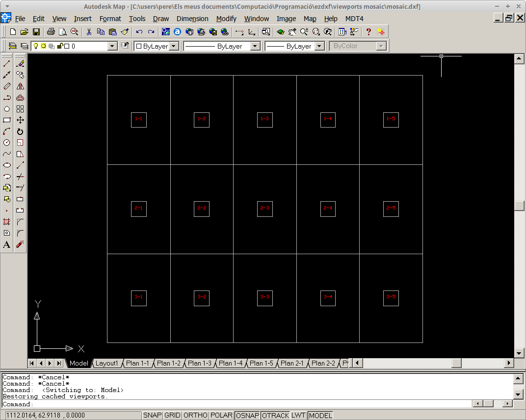
Task: Open the Map menu
Action: (310, 19)
